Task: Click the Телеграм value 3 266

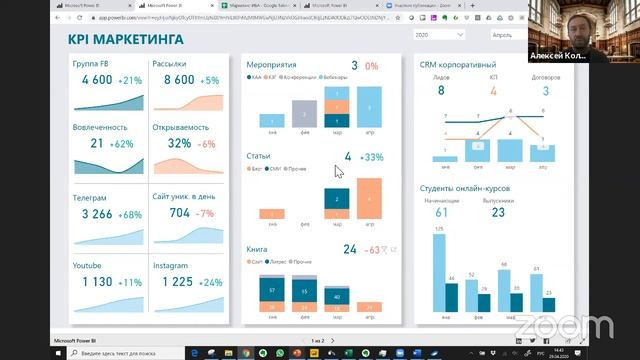Action: click(97, 214)
